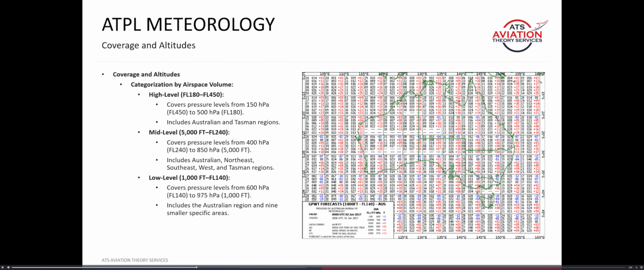Seek to the start of the progress bar
This screenshot has height=270, width=644.
(x=13, y=267)
